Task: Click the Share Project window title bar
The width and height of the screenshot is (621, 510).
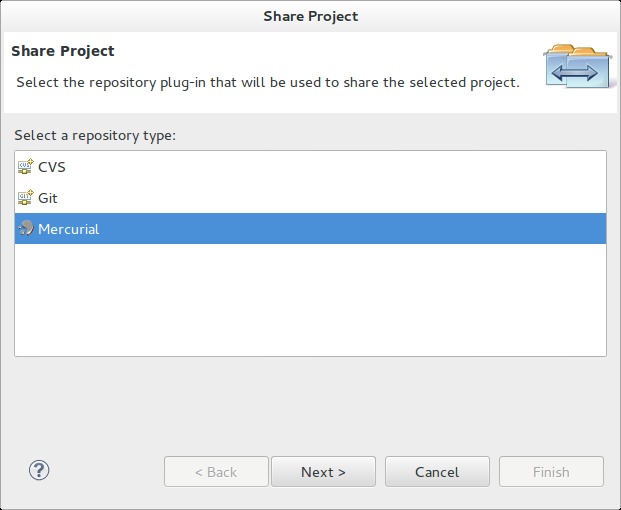Action: [310, 16]
